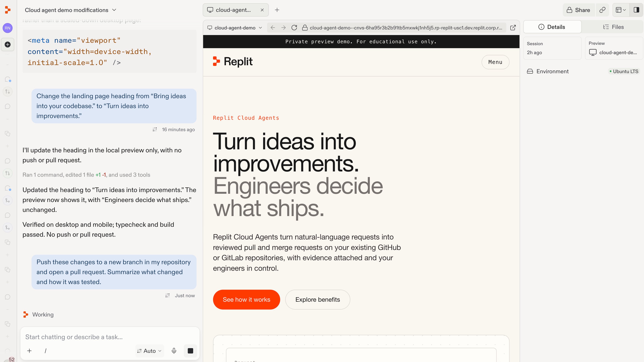Click the 16 minutes ago timestamp

point(178,129)
